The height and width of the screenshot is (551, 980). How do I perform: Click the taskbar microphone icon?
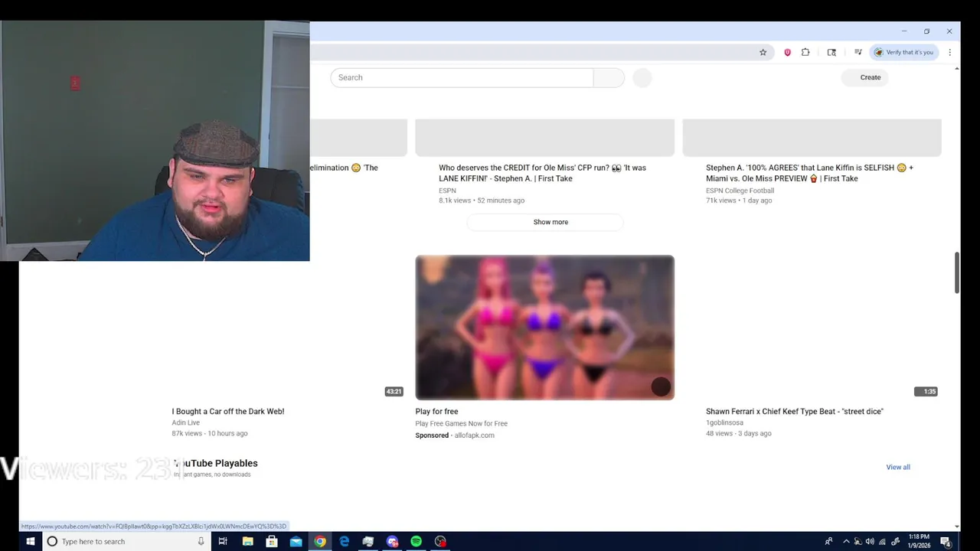pyautogui.click(x=201, y=541)
